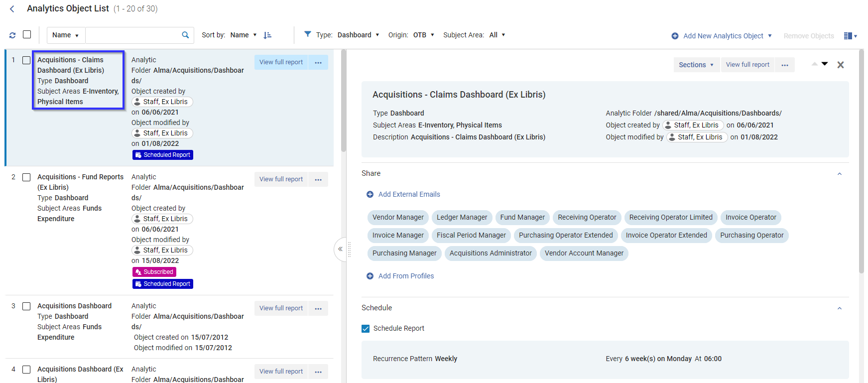Click View full report for row three Acquisitions Dashboard
This screenshot has height=383, width=868.
tap(281, 308)
